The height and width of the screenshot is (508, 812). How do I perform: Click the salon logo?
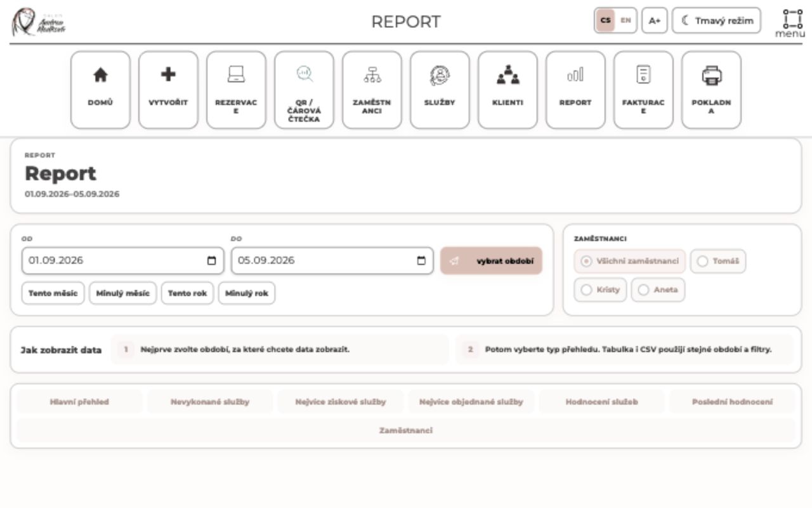39,22
